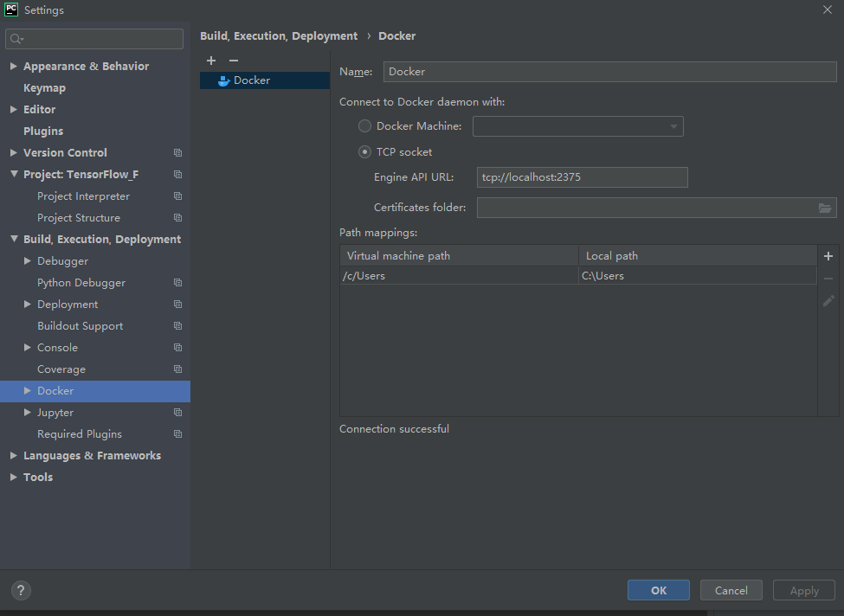Open the Docker Machine dropdown list
Image resolution: width=844 pixels, height=616 pixels.
click(673, 125)
